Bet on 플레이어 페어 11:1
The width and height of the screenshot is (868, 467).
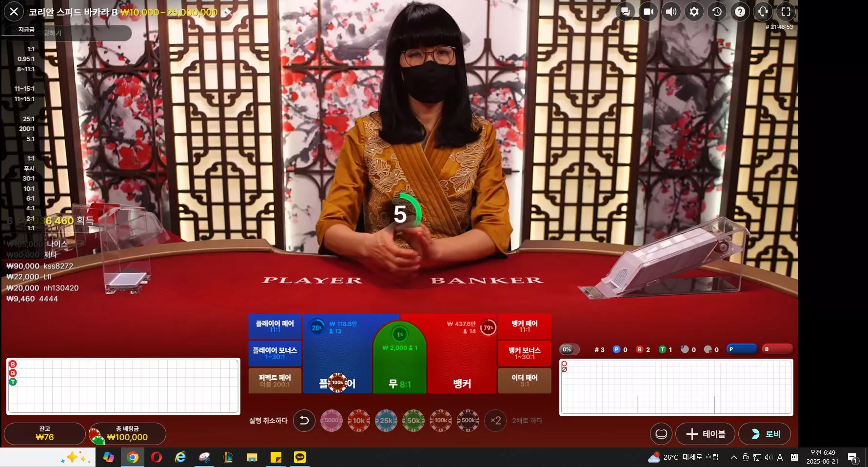tap(275, 326)
